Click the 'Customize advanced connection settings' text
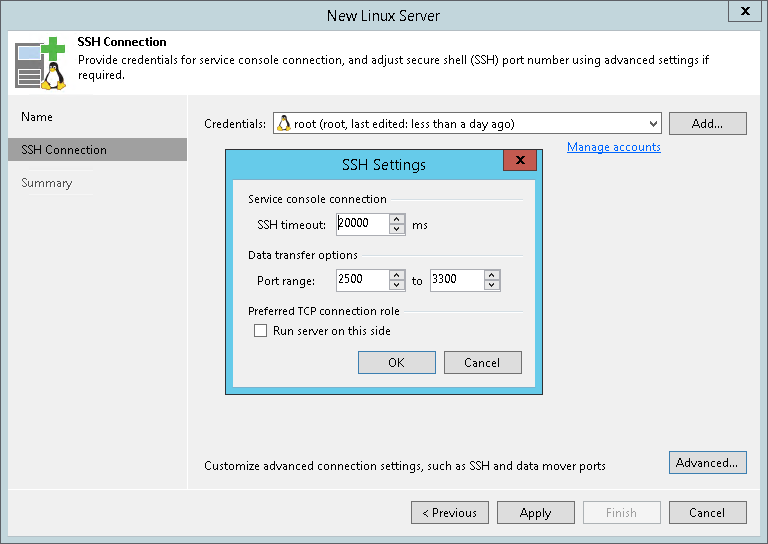The height and width of the screenshot is (544, 768). (405, 466)
